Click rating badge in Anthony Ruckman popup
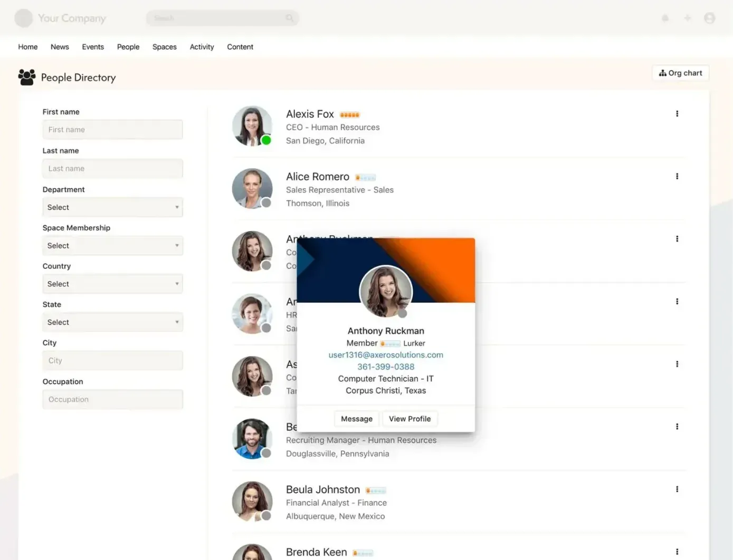 [390, 344]
